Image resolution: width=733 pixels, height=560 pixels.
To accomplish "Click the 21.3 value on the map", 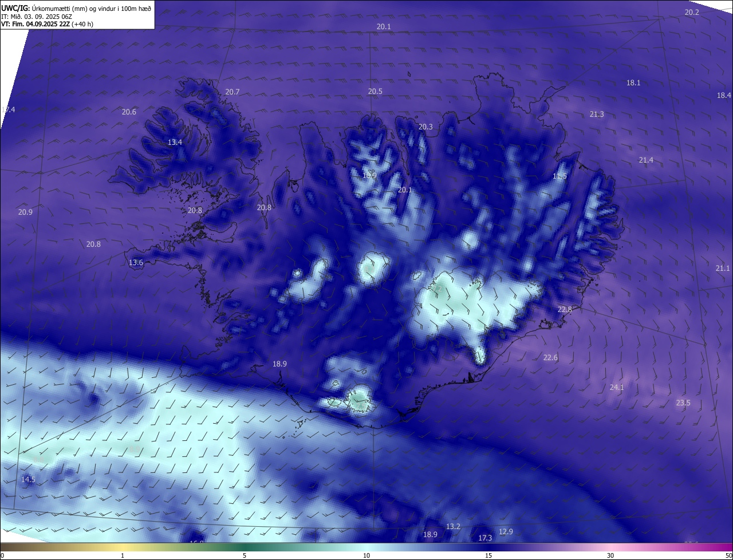I will click(x=596, y=115).
